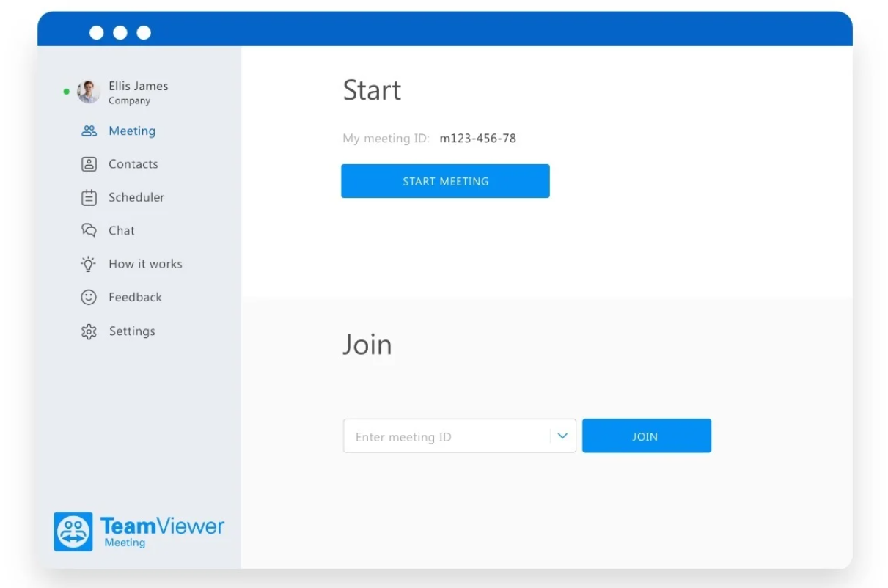Click the How it works lightbulb icon
The image size is (888, 588).
click(x=89, y=264)
